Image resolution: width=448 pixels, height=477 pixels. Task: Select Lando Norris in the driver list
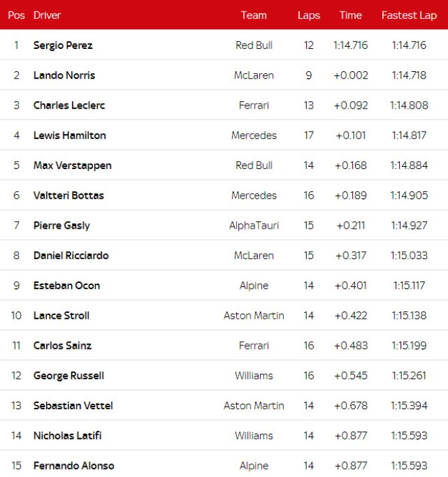click(64, 75)
